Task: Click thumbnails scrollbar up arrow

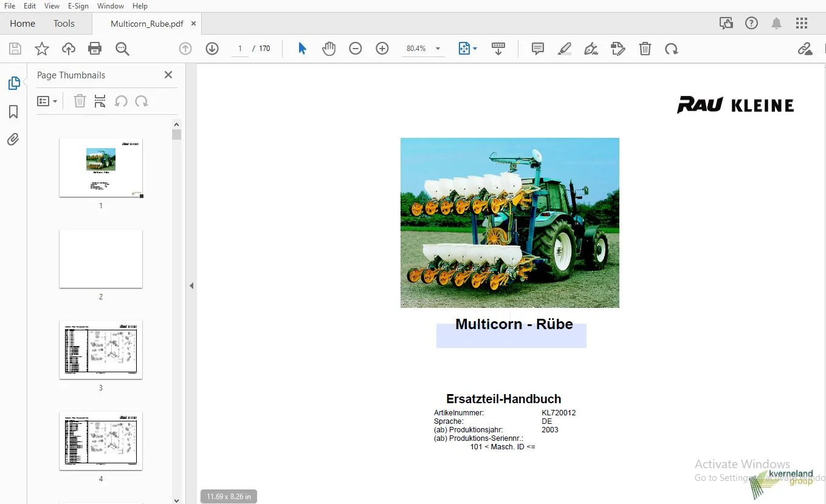Action: coord(177,123)
